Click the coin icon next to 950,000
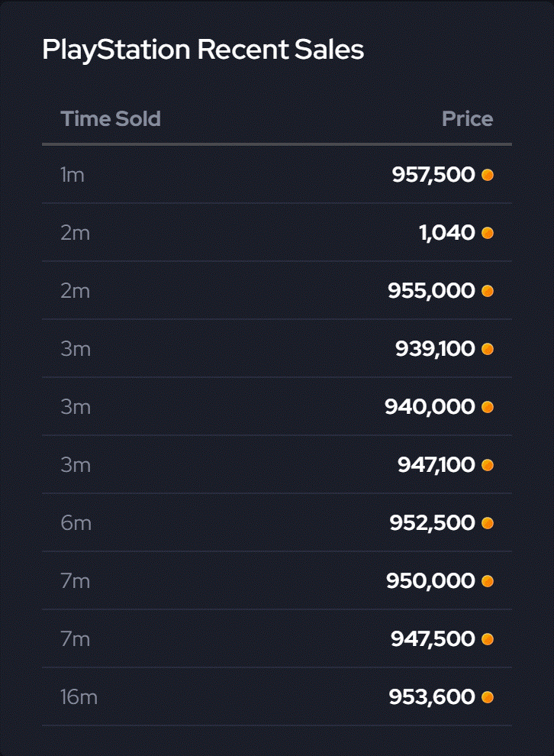 488,581
